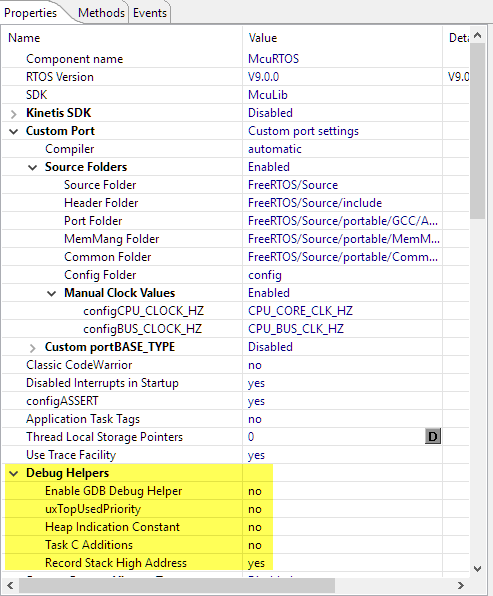Viewport: 493px width, 596px height.
Task: Edit the configCPU_CLOCK_HZ value CPU_CORE_CLK_HZ
Action: coord(300,311)
